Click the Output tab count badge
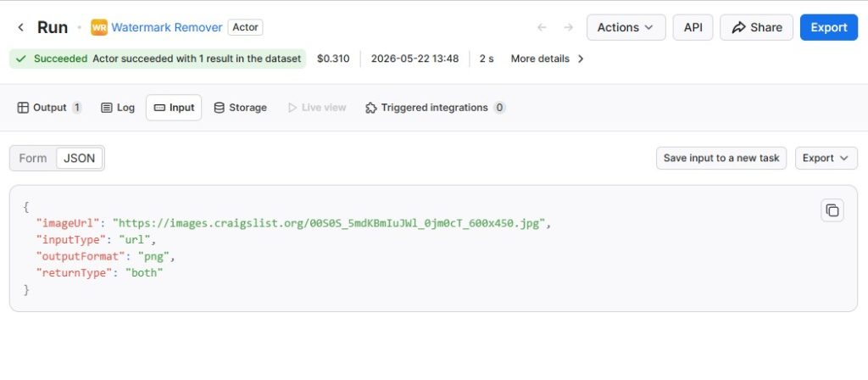The width and height of the screenshot is (868, 380). 76,108
